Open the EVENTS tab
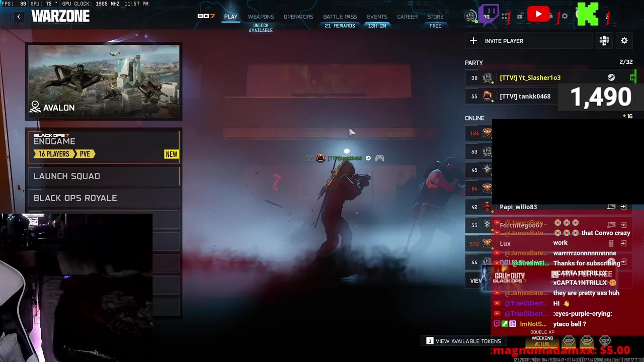The image size is (644, 362). point(377,17)
